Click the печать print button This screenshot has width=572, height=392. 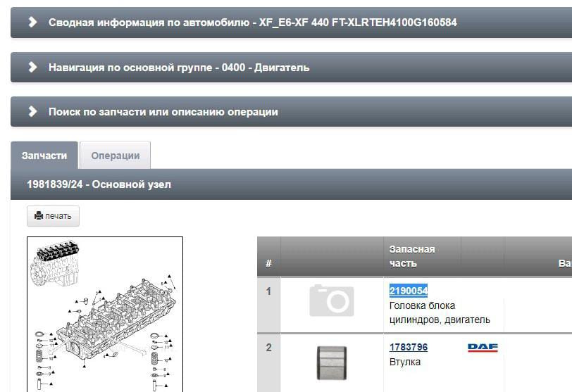coord(54,216)
